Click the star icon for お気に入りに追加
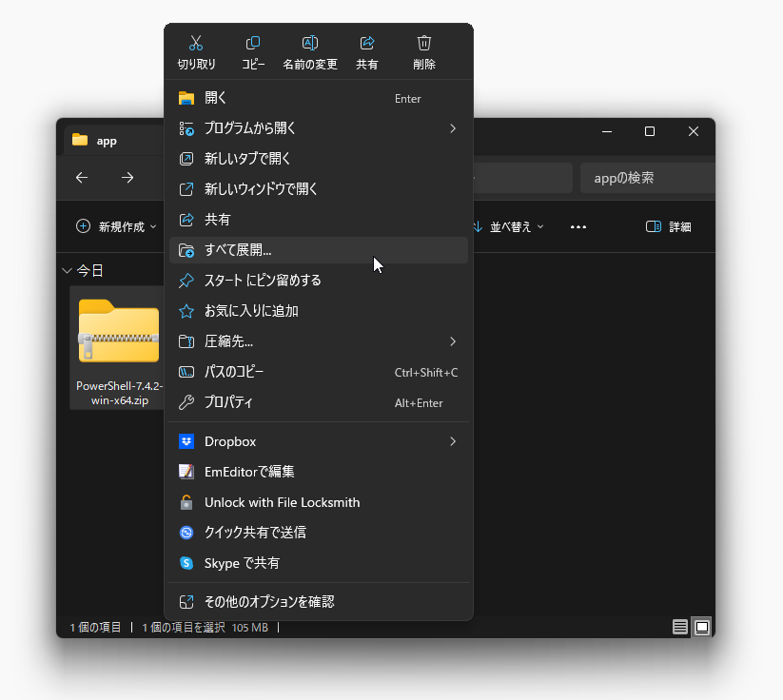 pos(186,311)
